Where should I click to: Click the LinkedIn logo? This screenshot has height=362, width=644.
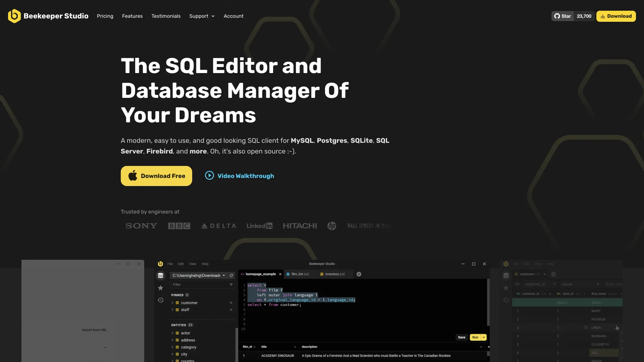pyautogui.click(x=259, y=226)
